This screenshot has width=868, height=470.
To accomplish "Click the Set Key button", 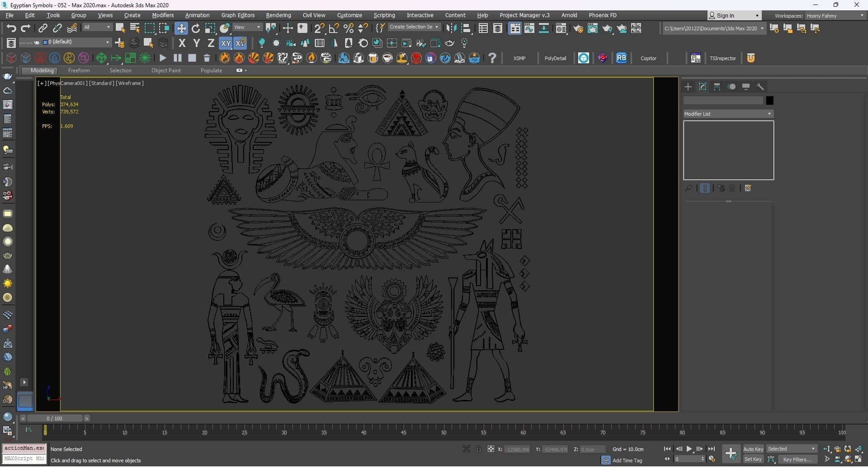I will [x=753, y=459].
